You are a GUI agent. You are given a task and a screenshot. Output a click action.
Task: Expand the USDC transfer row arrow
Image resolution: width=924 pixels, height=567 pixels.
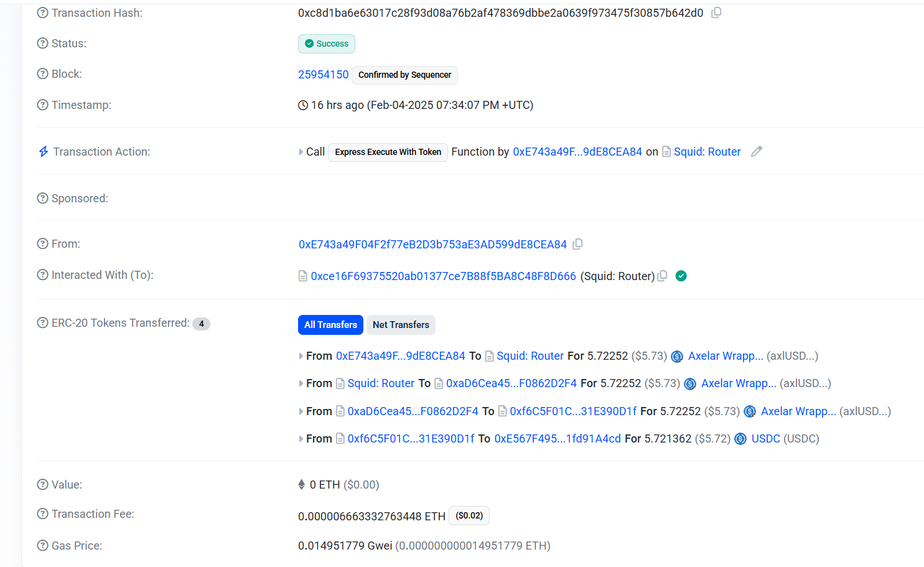click(x=301, y=439)
